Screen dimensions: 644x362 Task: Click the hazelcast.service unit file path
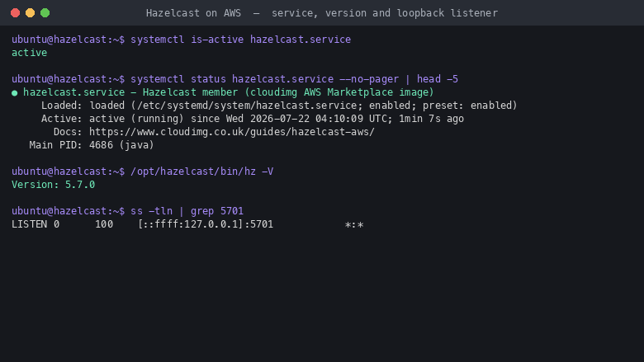[x=246, y=106]
